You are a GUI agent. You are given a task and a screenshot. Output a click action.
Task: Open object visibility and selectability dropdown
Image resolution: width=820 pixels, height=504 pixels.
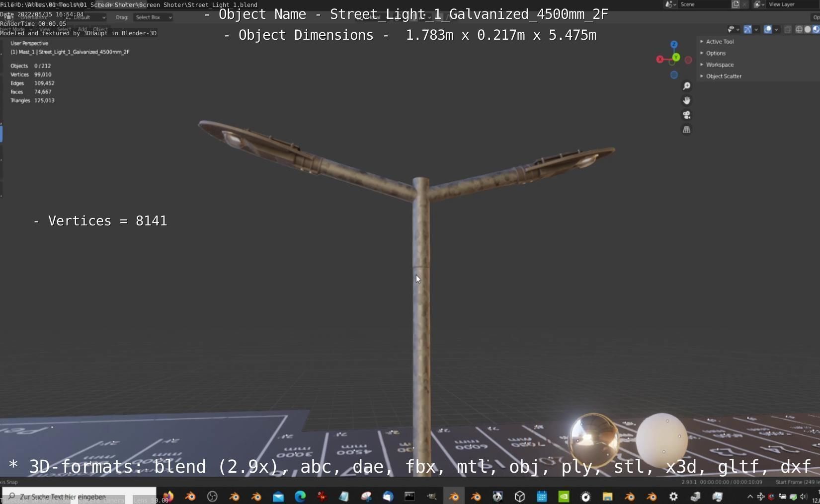click(734, 29)
